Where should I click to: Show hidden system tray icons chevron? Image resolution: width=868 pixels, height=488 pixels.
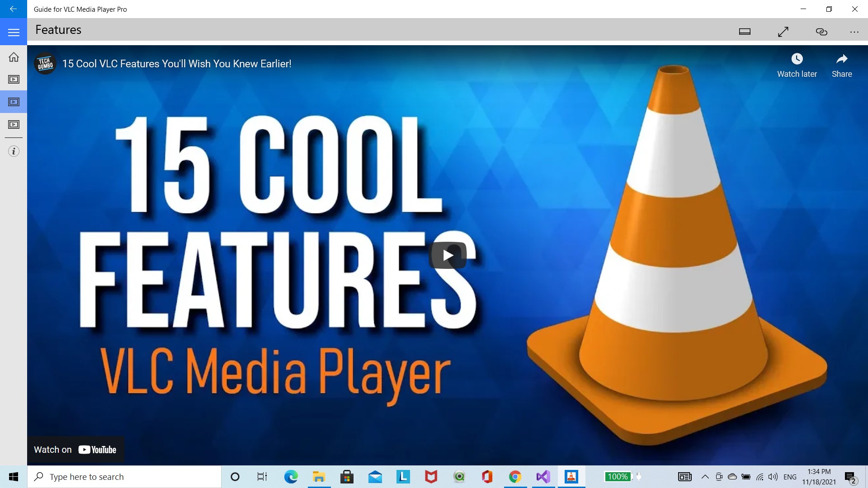tap(705, 477)
